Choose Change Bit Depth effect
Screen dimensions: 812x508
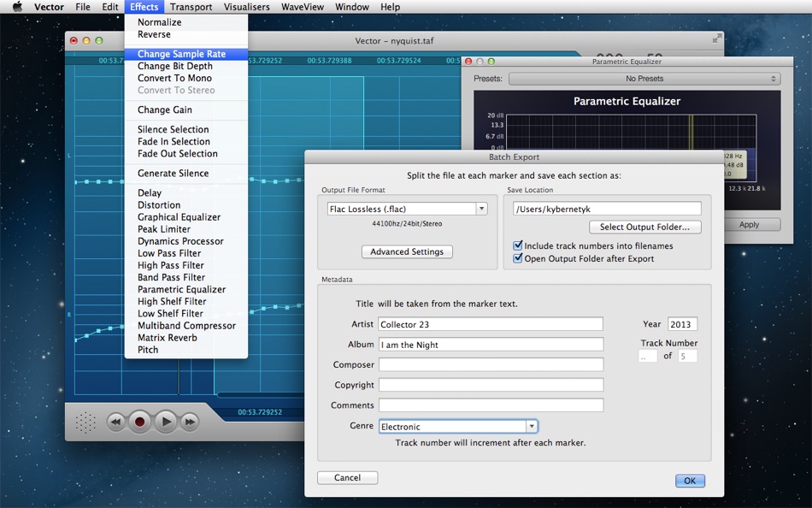point(186,66)
